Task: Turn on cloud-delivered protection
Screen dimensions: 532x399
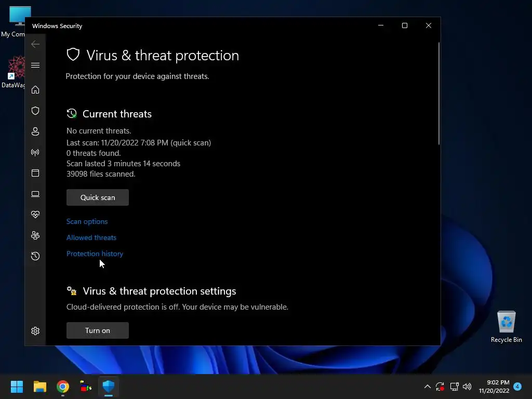Action: pyautogui.click(x=98, y=330)
